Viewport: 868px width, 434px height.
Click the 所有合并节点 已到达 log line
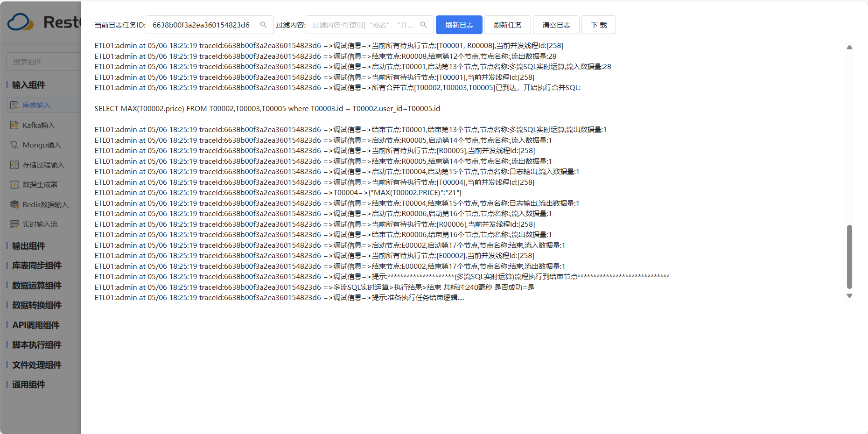[337, 87]
